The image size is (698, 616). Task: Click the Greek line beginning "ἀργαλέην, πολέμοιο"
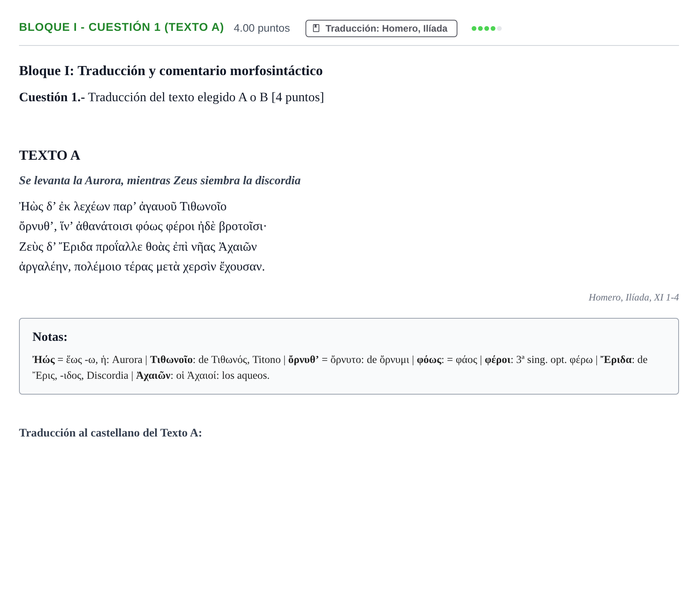[x=142, y=267]
